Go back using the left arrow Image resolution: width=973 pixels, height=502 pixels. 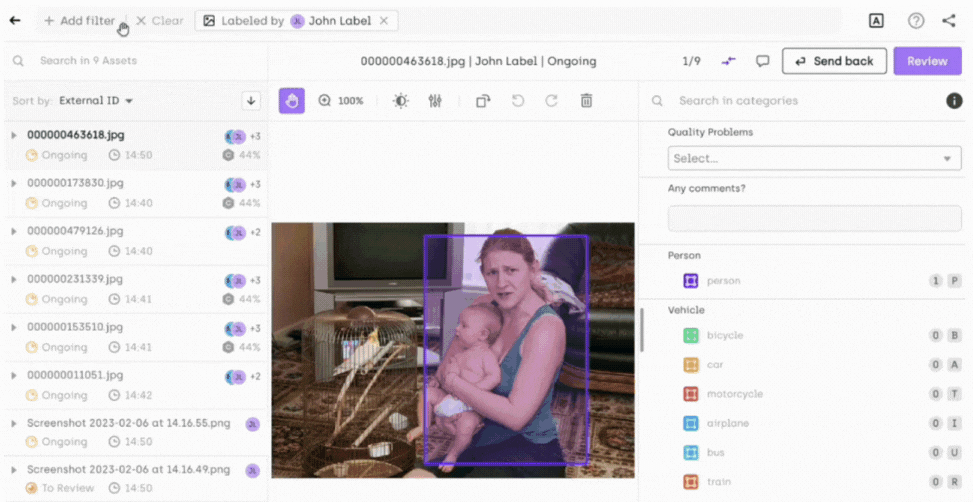pyautogui.click(x=15, y=20)
